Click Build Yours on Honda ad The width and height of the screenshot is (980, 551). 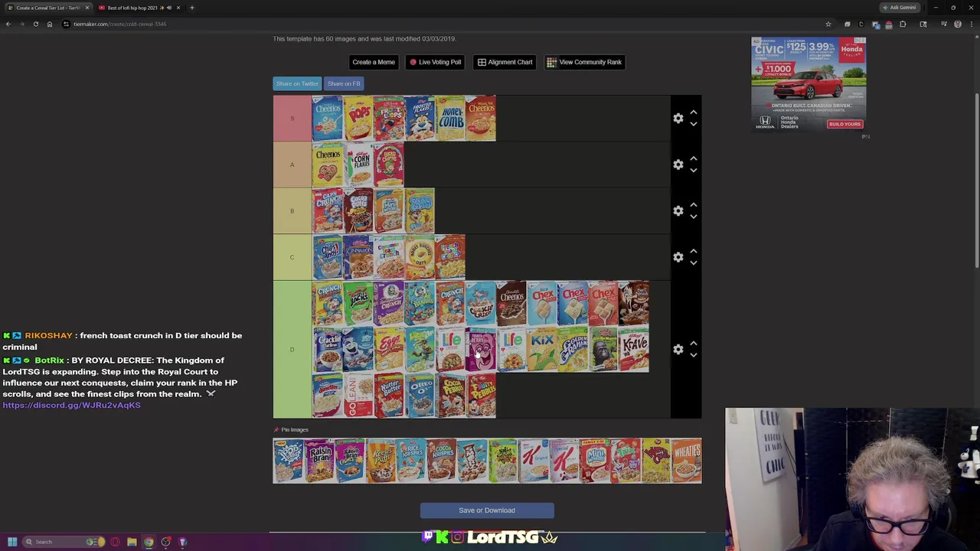click(844, 124)
